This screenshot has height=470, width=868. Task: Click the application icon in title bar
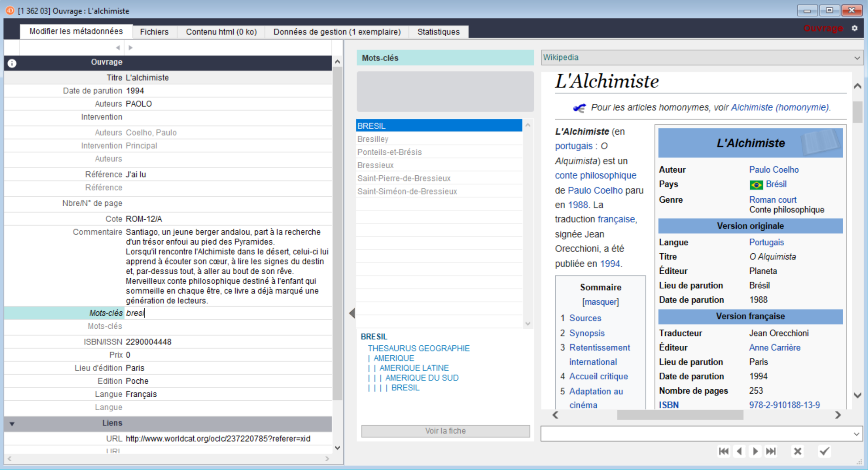(10, 10)
